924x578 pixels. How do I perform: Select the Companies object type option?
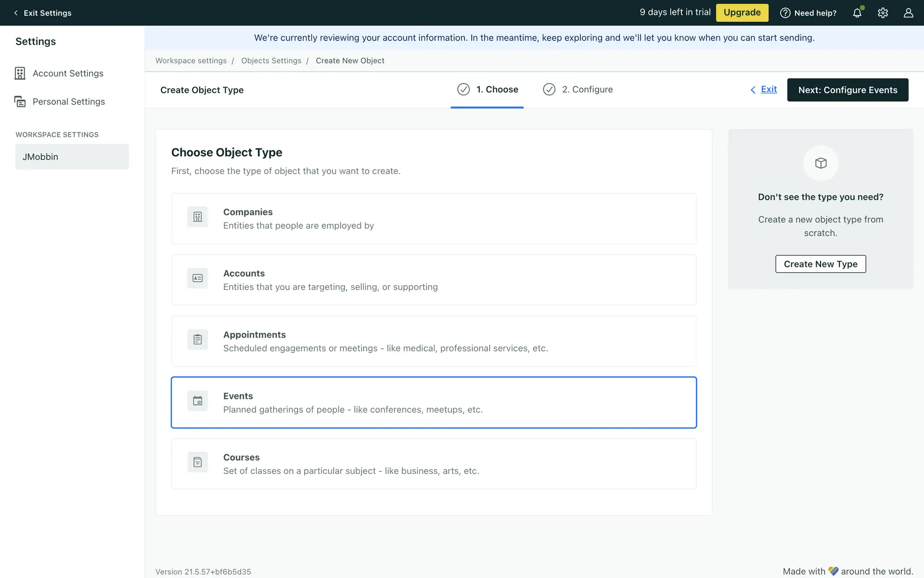[433, 219]
